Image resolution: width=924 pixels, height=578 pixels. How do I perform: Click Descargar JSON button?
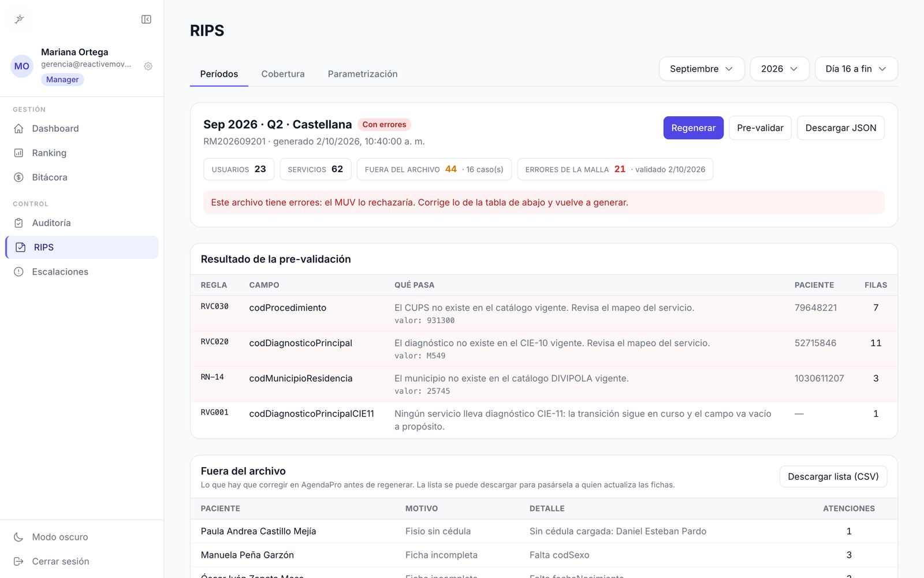841,128
